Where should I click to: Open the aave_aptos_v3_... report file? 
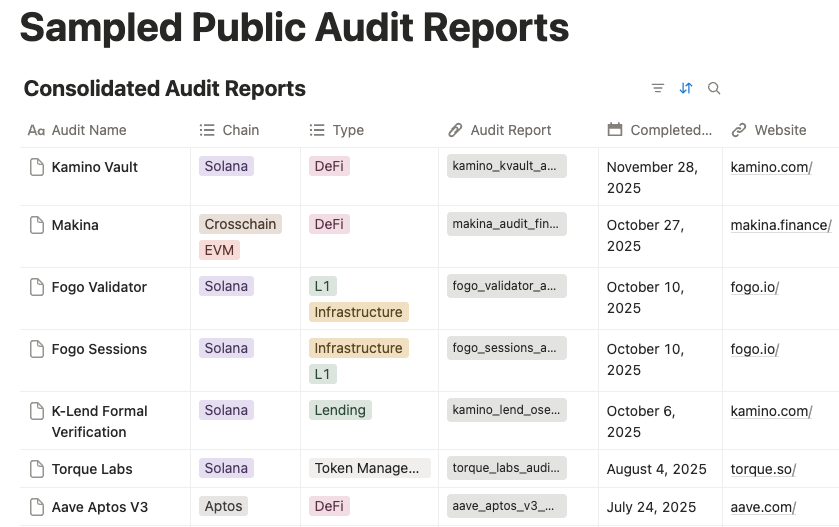click(x=507, y=506)
